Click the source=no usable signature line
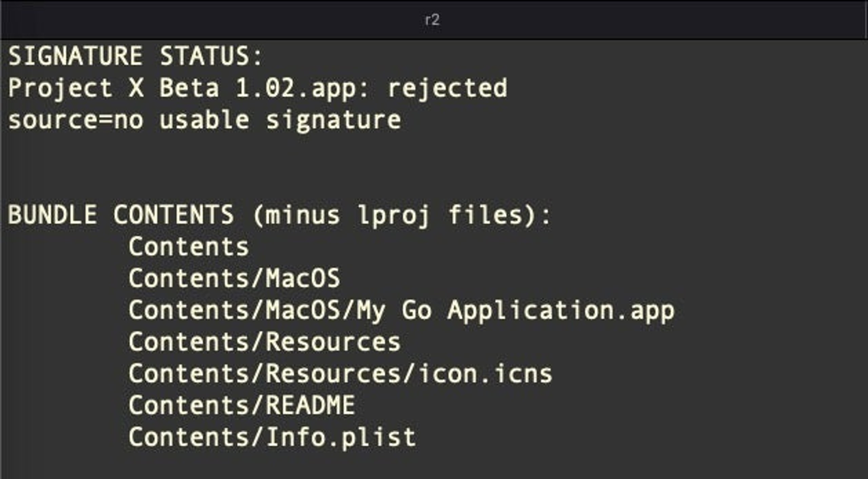Viewport: 868px width, 479px height. pyautogui.click(x=204, y=121)
